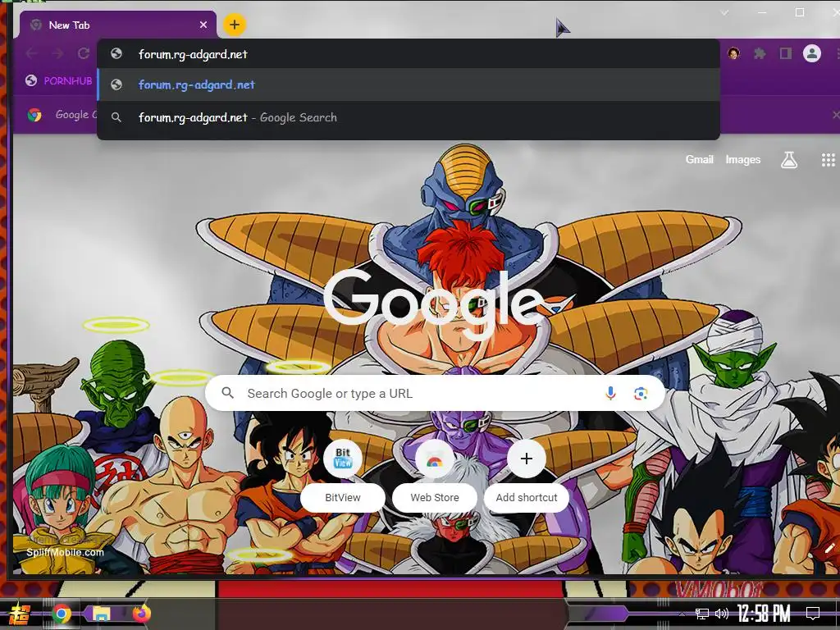The width and height of the screenshot is (840, 630).
Task: Open the notification center icon
Action: click(813, 614)
